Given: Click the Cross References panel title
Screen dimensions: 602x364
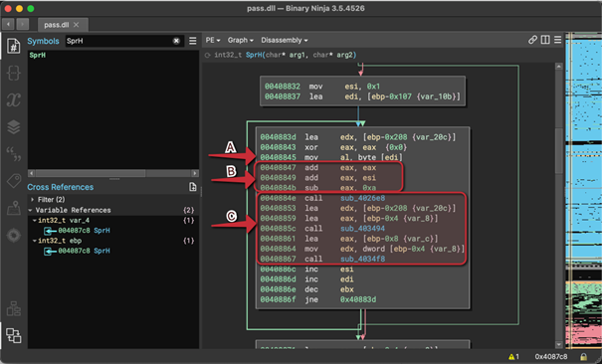Looking at the screenshot, I should pos(61,187).
